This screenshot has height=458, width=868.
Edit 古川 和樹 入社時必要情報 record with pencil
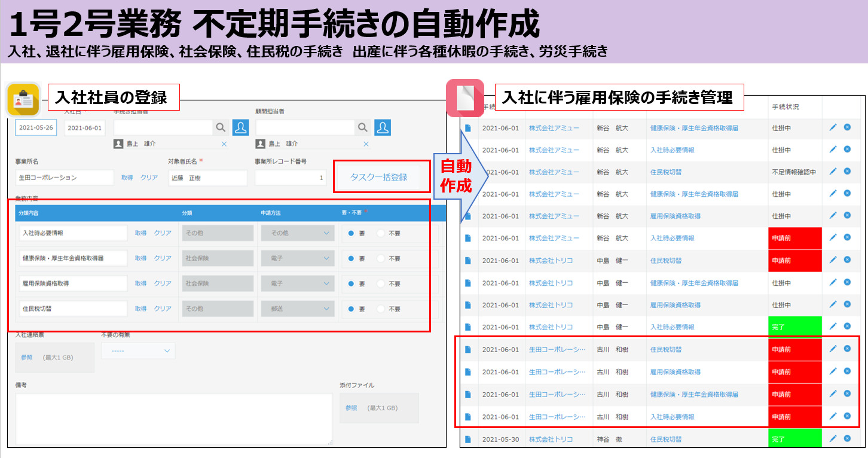click(833, 416)
